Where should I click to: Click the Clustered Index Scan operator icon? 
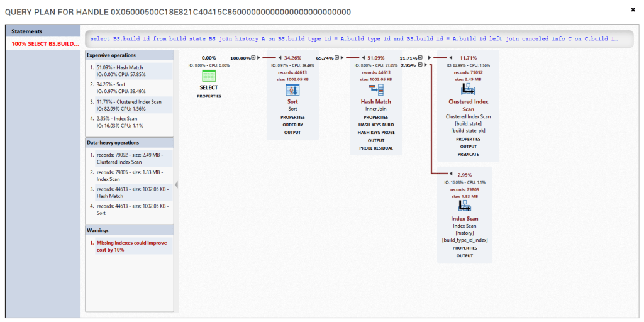tap(468, 90)
